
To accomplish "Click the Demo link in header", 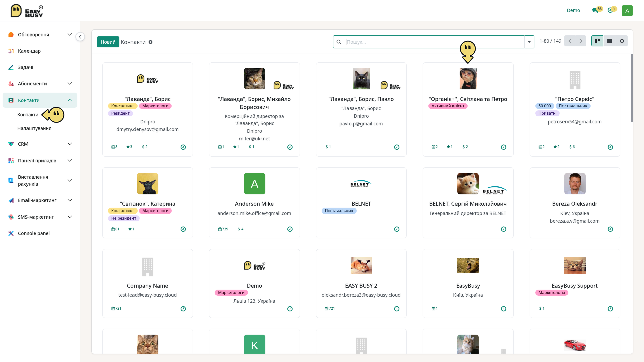I will [573, 10].
